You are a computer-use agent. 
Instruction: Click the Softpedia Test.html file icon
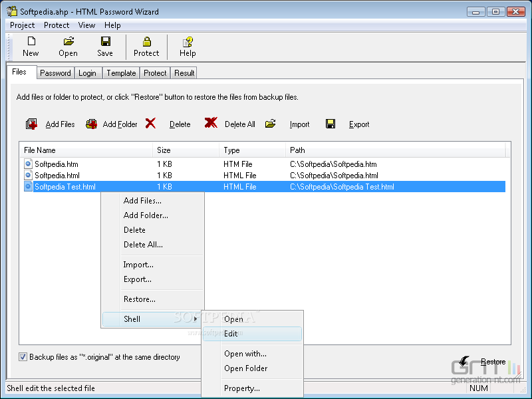tap(28, 186)
